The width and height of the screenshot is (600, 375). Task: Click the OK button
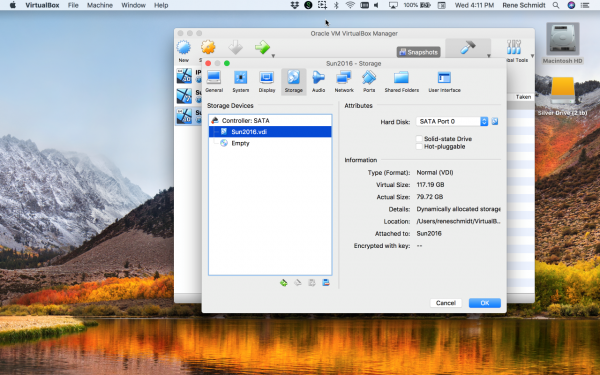click(x=484, y=303)
